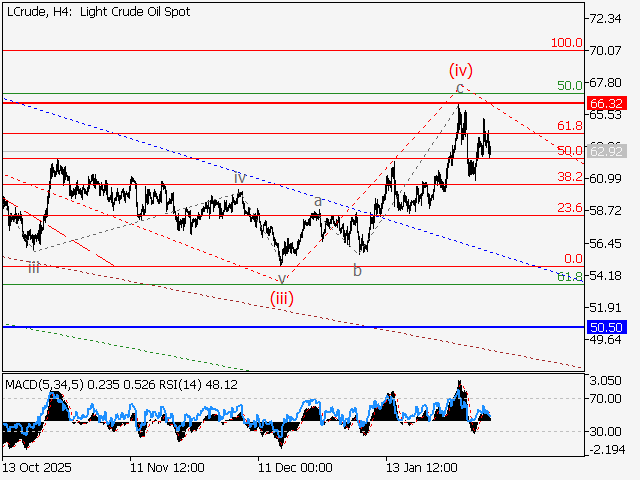Select the red (iii) wave label
Viewport: 640px width, 480px height.
[x=283, y=297]
